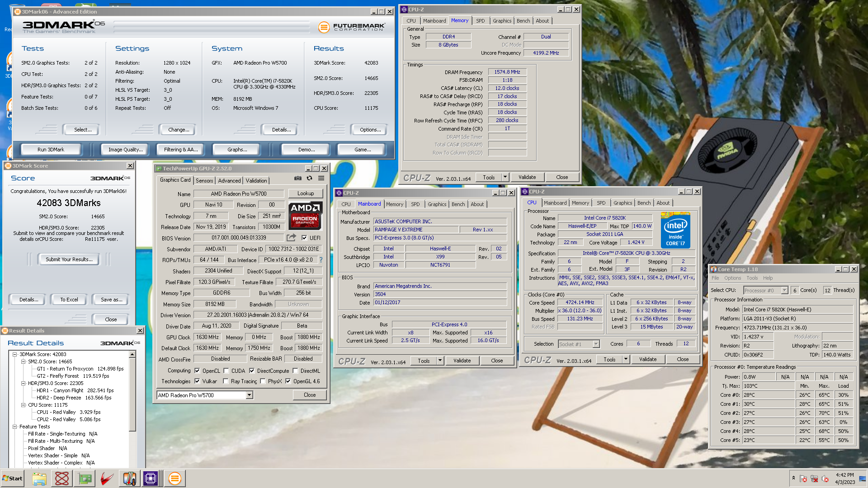Click the BIOS export arrow icon in GPU-Z
Screen dimensions: 868x488
pos(292,237)
